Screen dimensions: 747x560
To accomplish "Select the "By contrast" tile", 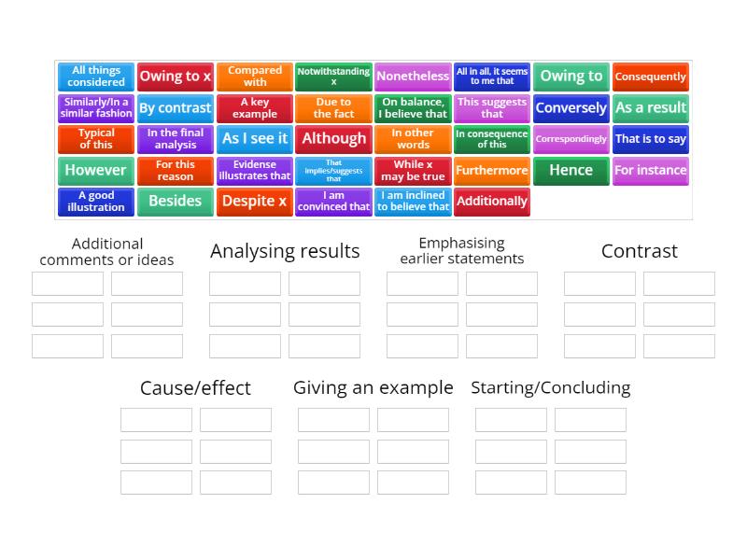I will (175, 107).
